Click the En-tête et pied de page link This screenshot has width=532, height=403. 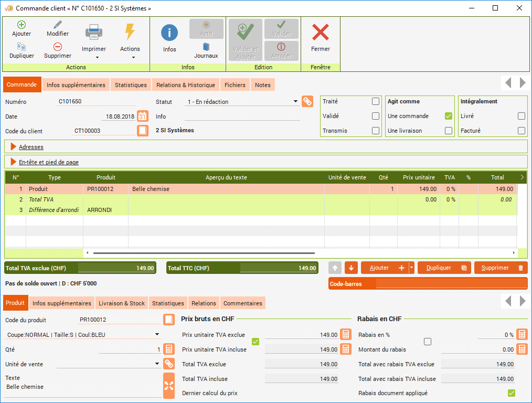click(49, 162)
